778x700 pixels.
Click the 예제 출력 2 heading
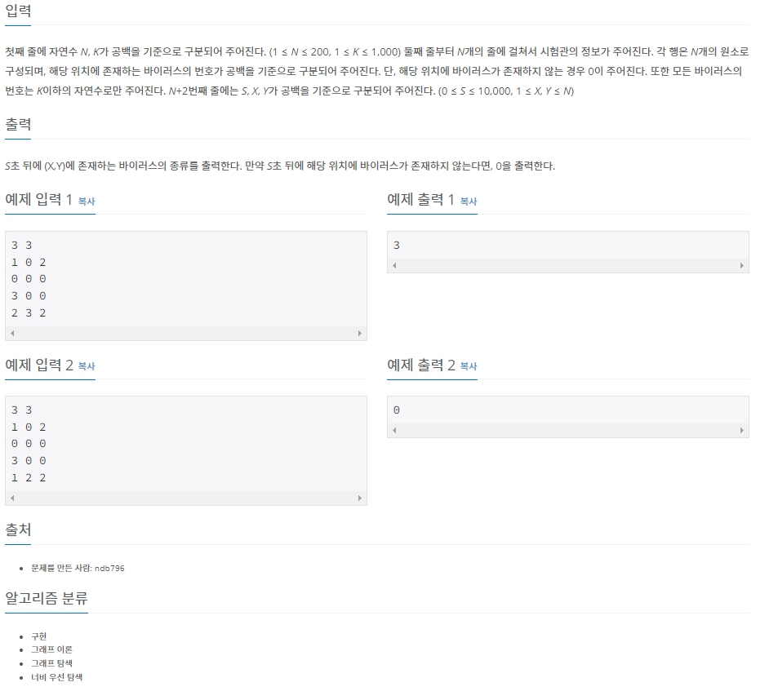click(x=420, y=365)
